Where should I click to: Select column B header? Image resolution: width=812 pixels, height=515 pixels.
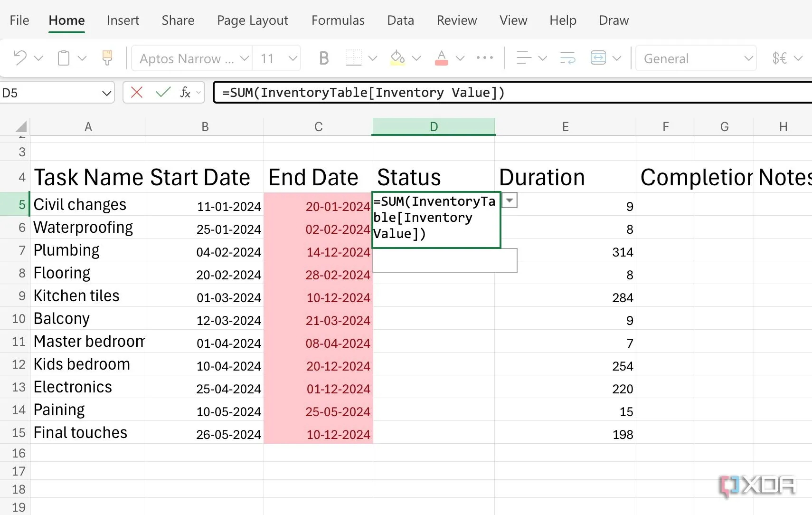[205, 127]
